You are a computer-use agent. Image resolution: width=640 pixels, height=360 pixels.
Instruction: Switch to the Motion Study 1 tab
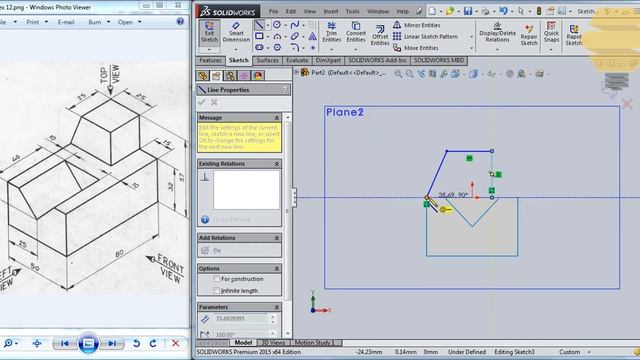click(313, 343)
